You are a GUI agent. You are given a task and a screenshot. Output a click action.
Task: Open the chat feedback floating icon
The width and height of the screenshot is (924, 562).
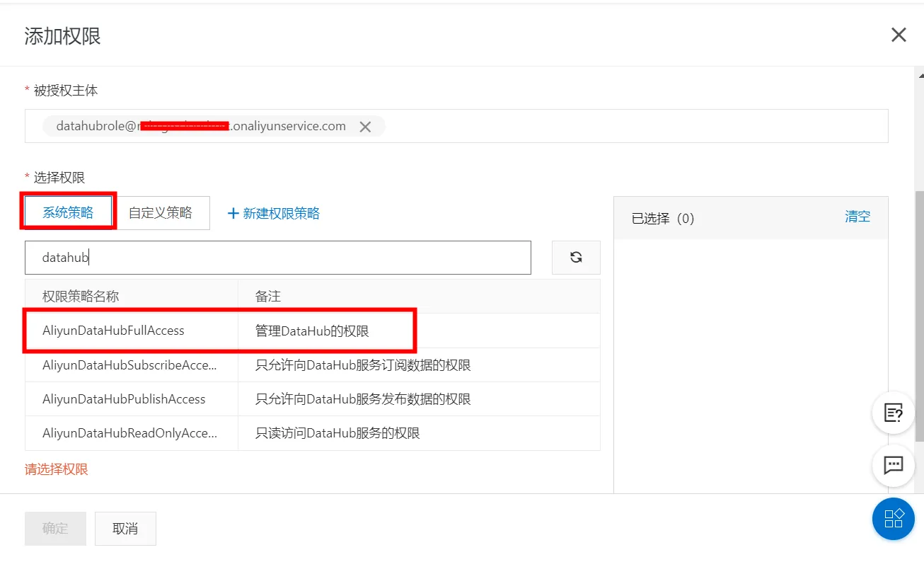point(894,465)
